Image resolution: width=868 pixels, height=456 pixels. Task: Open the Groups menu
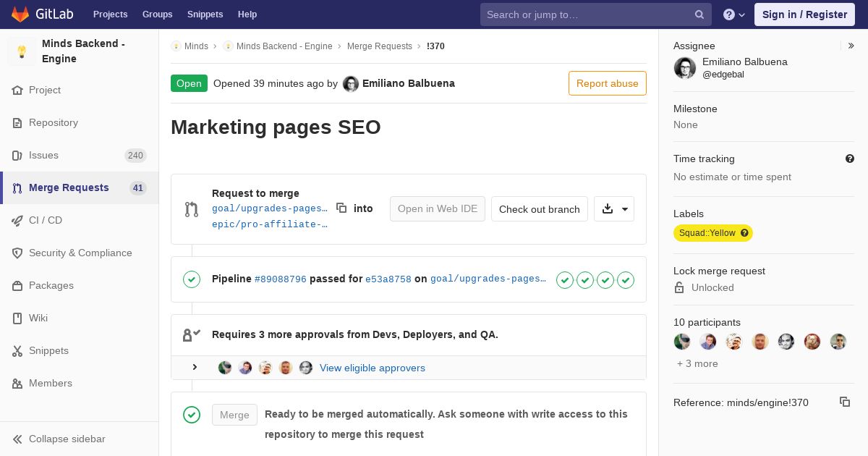coord(158,14)
